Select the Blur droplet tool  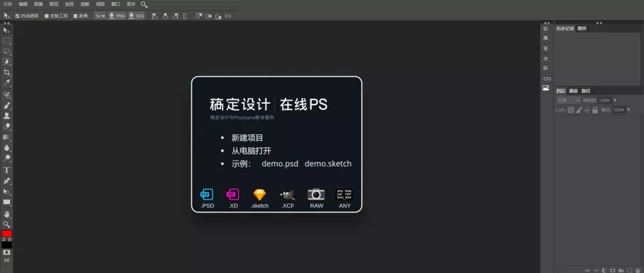(6, 148)
